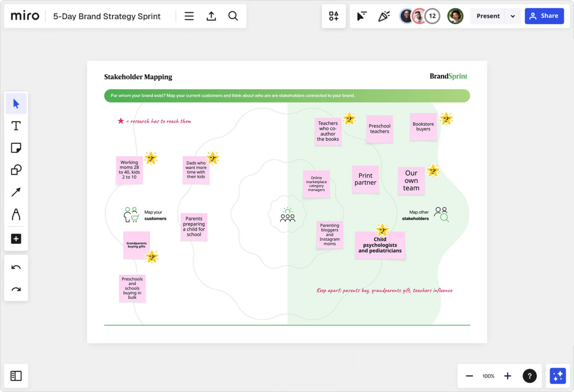This screenshot has height=392, width=574.
Task: Select the 'Grandparents buying gifts' sticky note
Action: [x=137, y=245]
